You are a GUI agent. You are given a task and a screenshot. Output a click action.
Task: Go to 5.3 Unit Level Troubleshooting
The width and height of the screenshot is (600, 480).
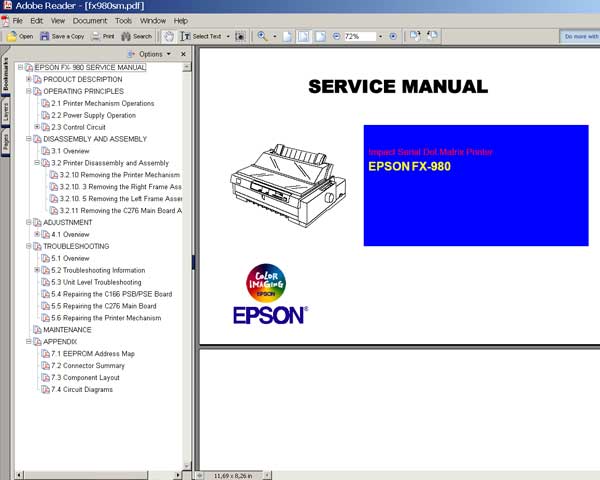pyautogui.click(x=96, y=282)
